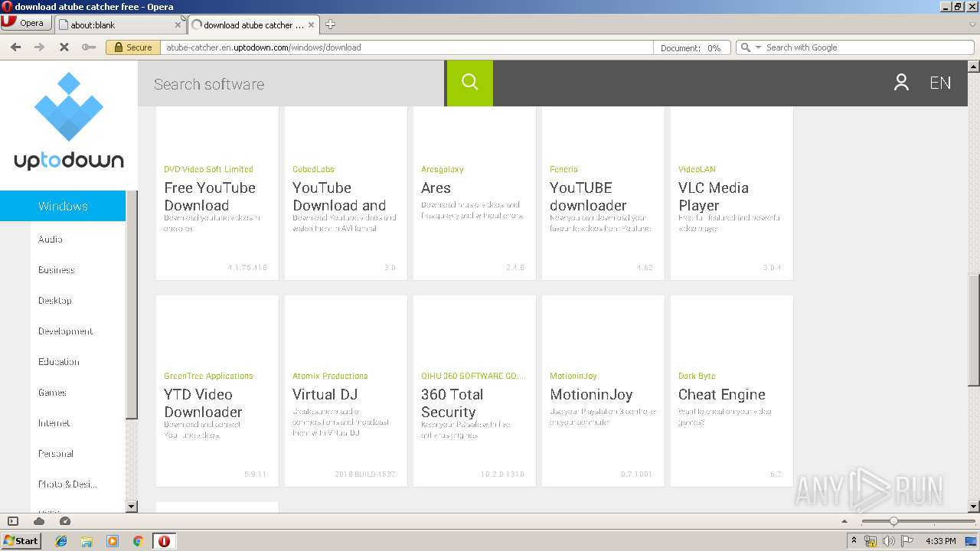The width and height of the screenshot is (980, 551).
Task: Click the Uptodown logo
Action: (x=69, y=121)
